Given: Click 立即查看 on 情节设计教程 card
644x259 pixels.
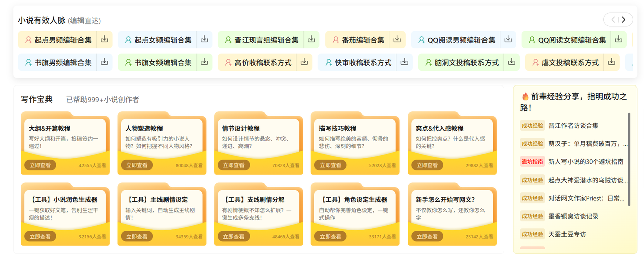Looking at the screenshot, I should pyautogui.click(x=233, y=165).
